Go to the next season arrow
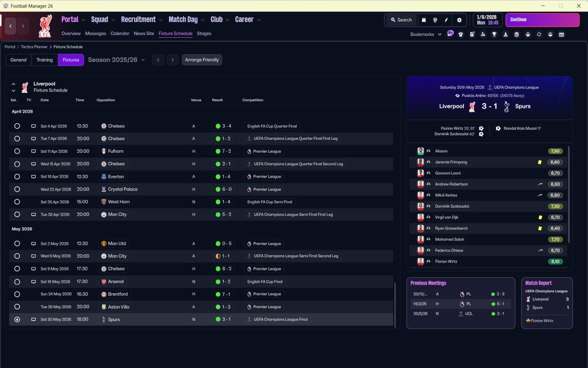Viewport: 588px width, 368px height. click(173, 60)
